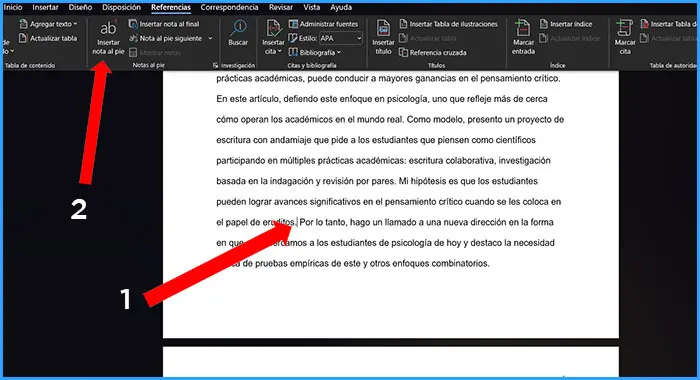Click Insertar índice
The height and width of the screenshot is (380, 700).
pyautogui.click(x=566, y=24)
